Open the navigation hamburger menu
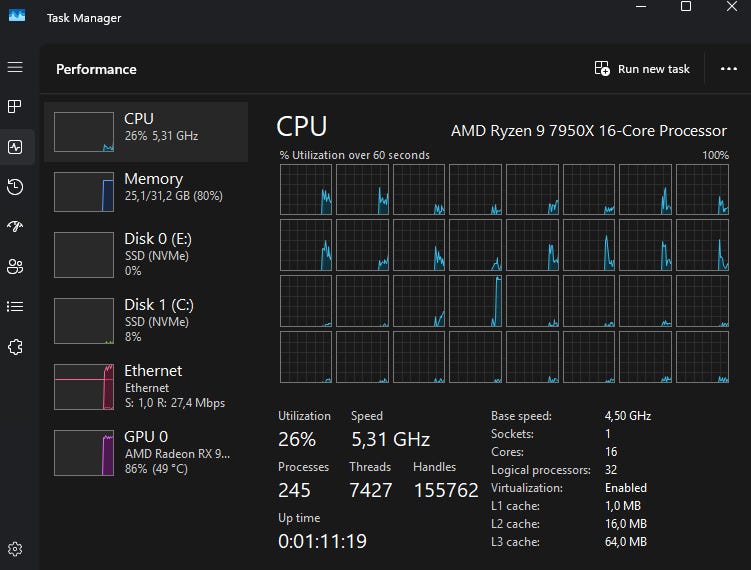The height and width of the screenshot is (570, 751). point(15,67)
